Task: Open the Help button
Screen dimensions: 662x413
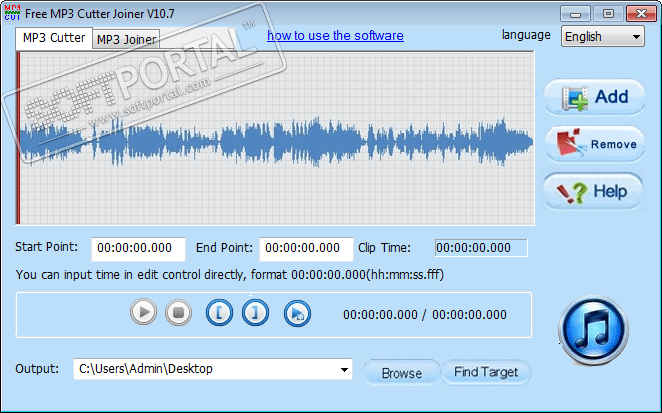Action: coord(593,191)
